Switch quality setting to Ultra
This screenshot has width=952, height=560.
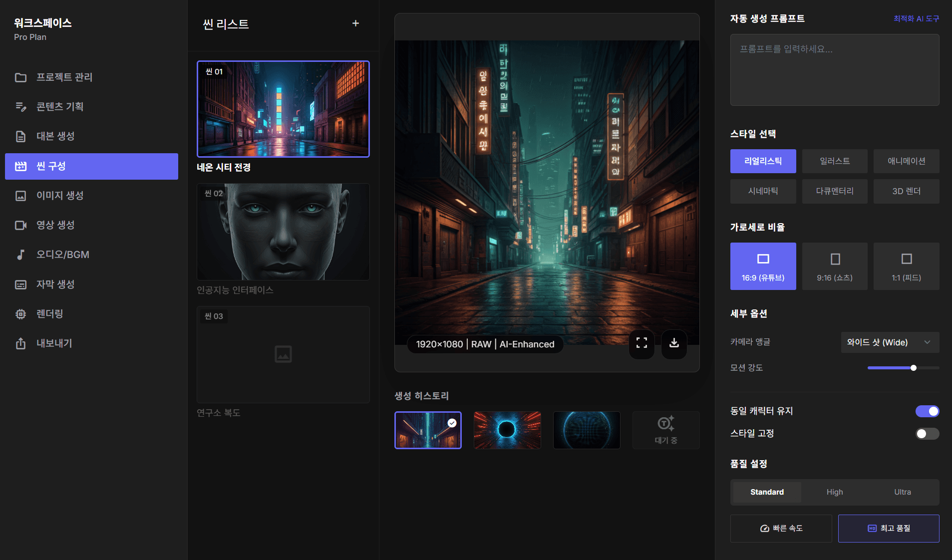coord(903,492)
